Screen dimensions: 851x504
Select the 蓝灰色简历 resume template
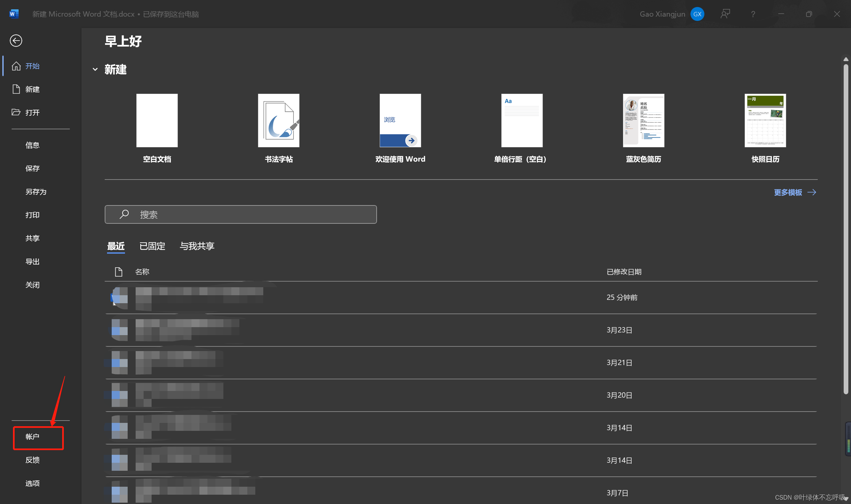point(643,121)
